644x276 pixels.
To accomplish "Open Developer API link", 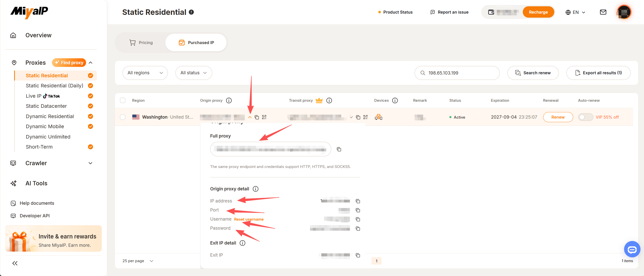I will [35, 216].
